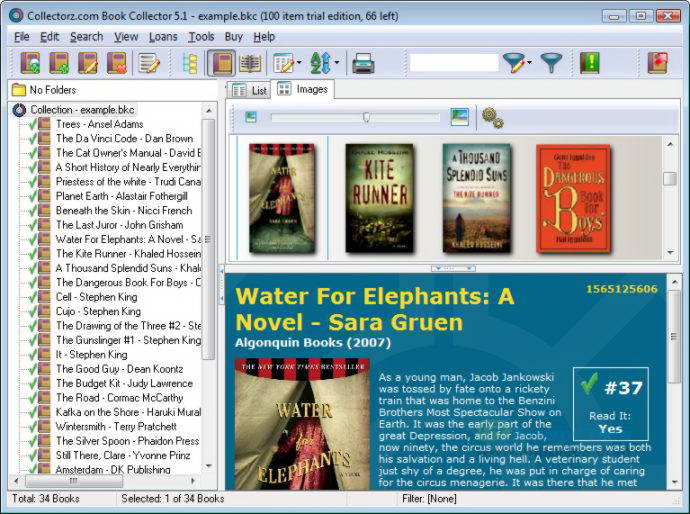Select The Da Vinci Code - Dan Brown
This screenshot has width=690, height=514.
click(x=125, y=138)
